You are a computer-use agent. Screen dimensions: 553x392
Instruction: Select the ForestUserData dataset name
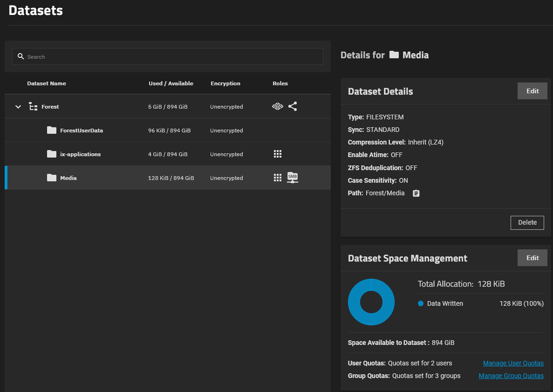coord(82,131)
